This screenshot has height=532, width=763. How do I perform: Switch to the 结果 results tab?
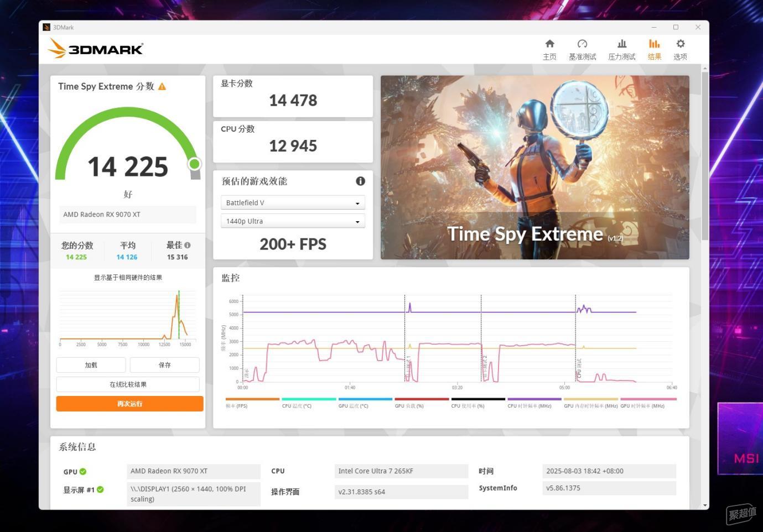[x=655, y=49]
